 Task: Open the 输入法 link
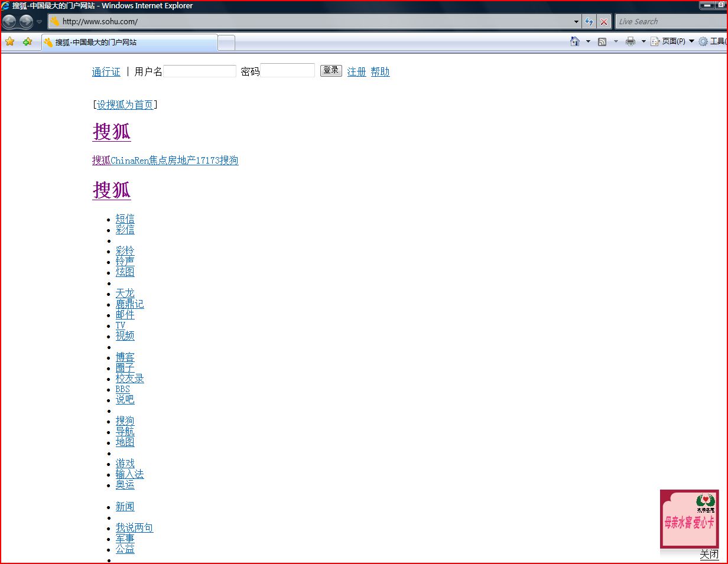pos(130,474)
